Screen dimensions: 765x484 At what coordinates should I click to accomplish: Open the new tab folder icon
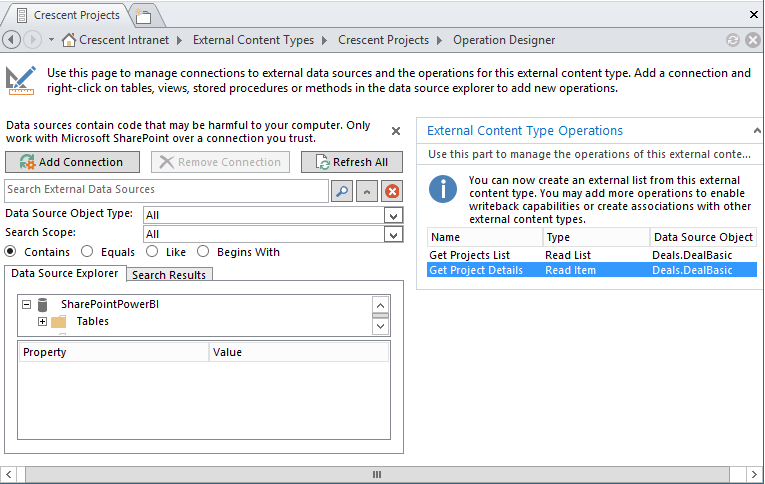(143, 16)
